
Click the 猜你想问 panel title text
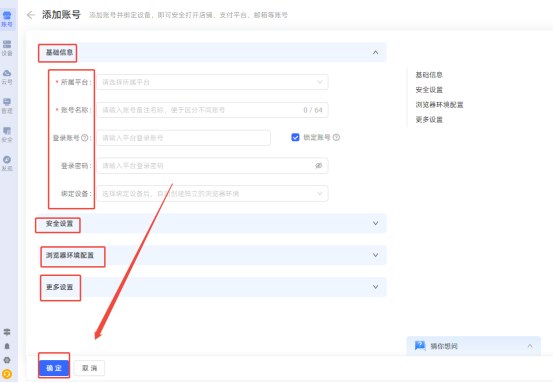coord(444,346)
